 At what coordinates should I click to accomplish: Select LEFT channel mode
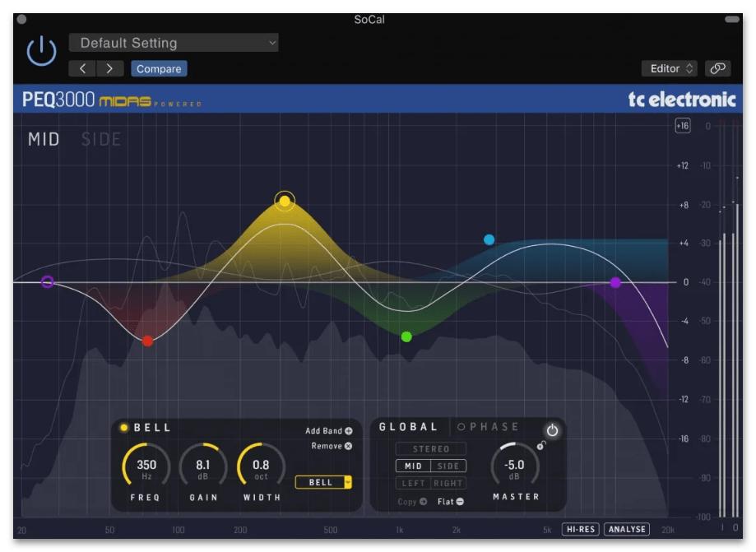413,483
